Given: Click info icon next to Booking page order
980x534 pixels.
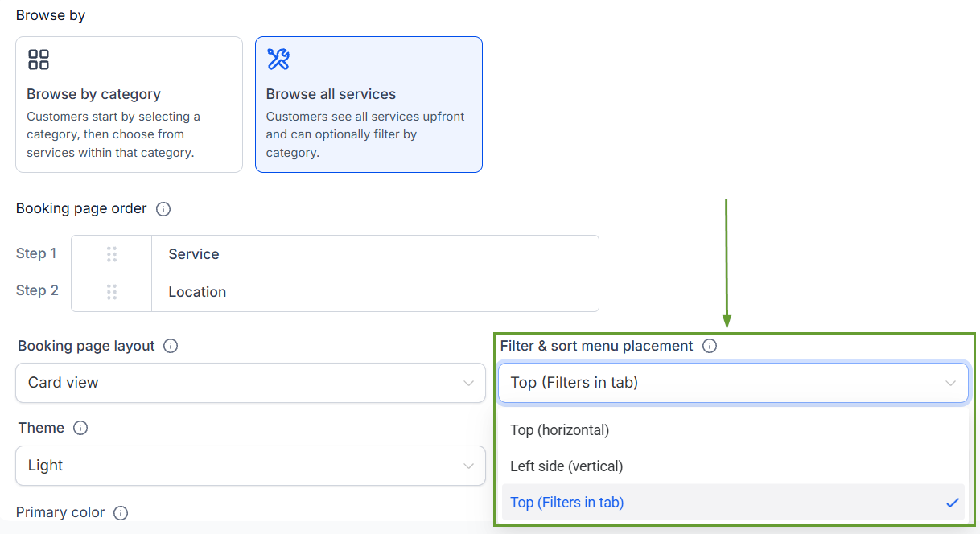Looking at the screenshot, I should [x=163, y=209].
